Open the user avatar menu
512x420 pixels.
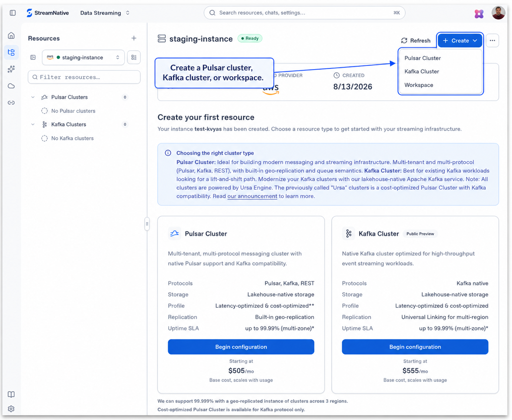click(x=498, y=13)
